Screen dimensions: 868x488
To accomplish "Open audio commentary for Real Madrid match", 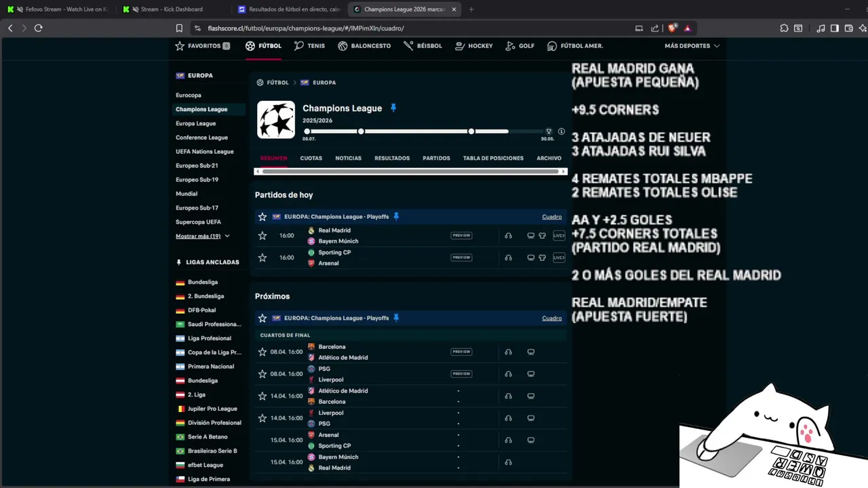I will pyautogui.click(x=508, y=236).
